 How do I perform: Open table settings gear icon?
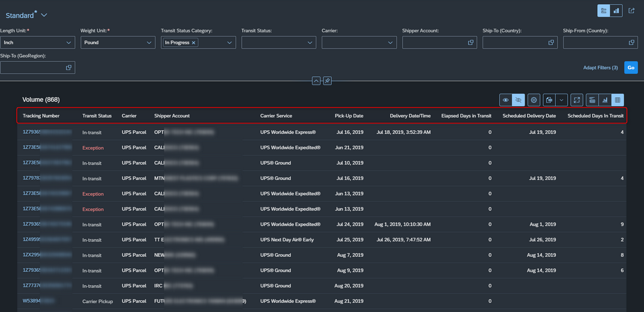[534, 100]
